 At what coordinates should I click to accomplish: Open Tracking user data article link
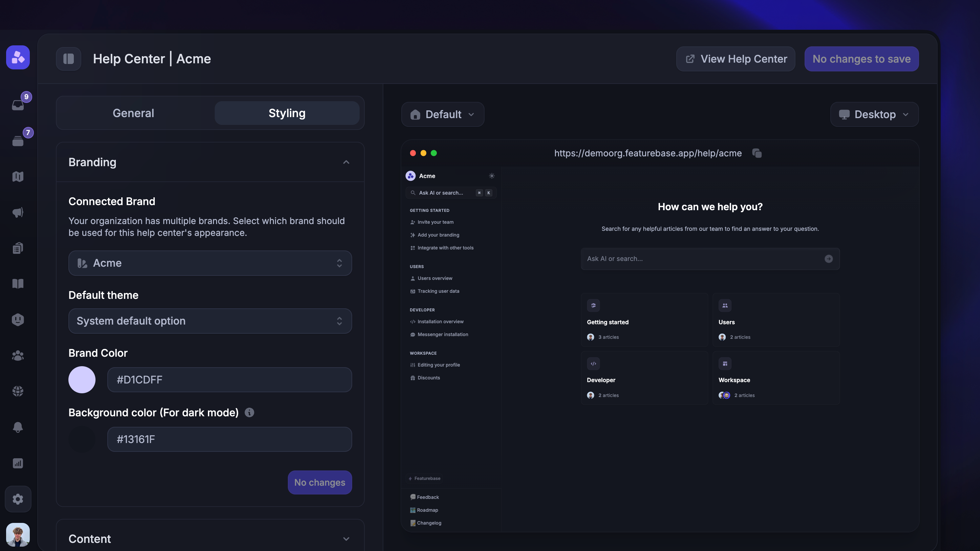click(435, 291)
